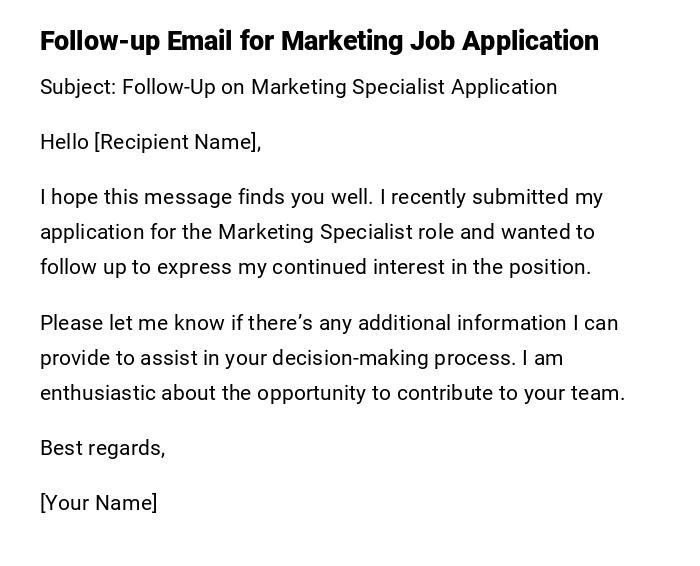This screenshot has height=566, width=700.
Task: Click the word 'Hello' in greeting
Action: click(64, 142)
